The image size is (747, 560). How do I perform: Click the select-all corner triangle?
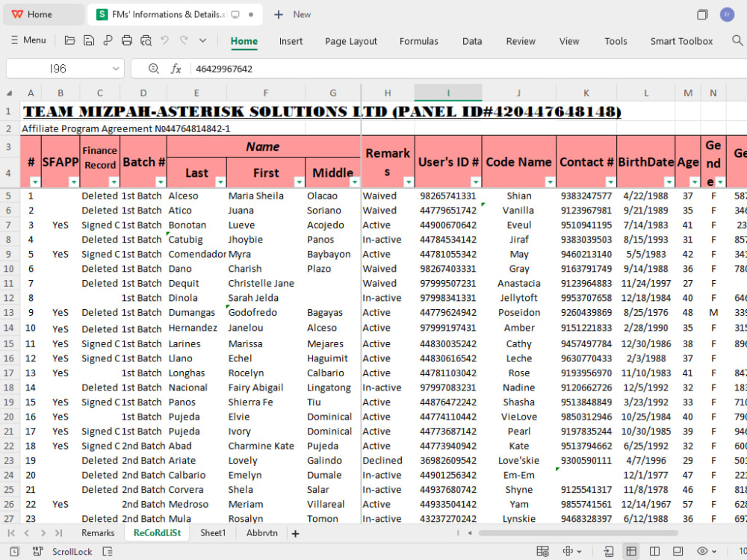coord(9,93)
